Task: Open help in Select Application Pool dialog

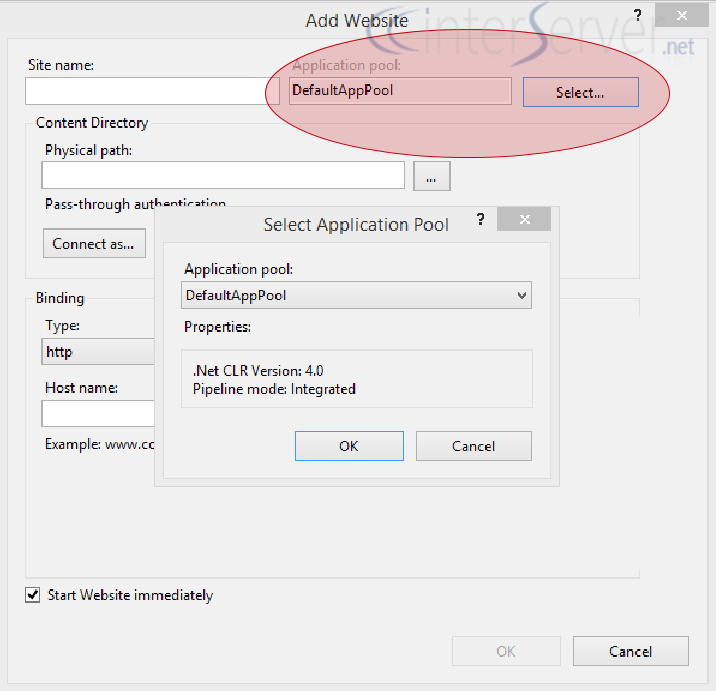Action: click(x=480, y=220)
